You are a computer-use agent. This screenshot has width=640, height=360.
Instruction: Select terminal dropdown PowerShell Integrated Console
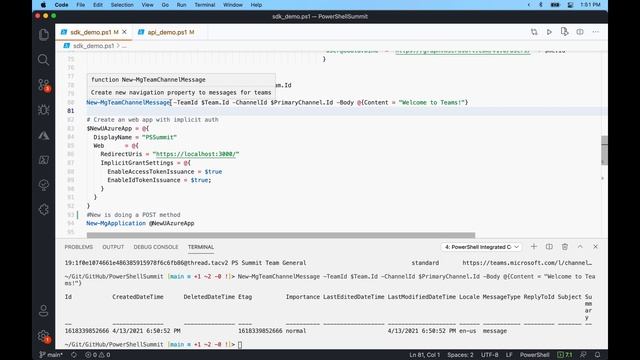[x=482, y=247]
